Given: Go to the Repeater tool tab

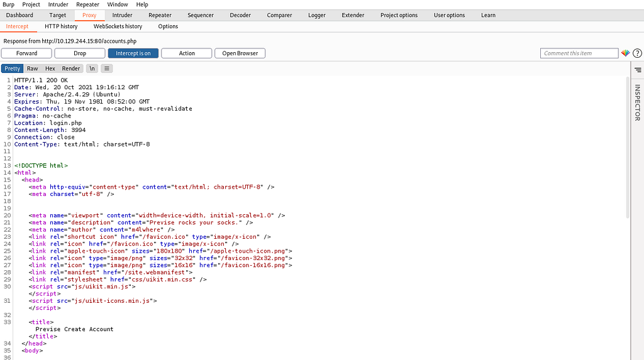Looking at the screenshot, I should point(160,15).
